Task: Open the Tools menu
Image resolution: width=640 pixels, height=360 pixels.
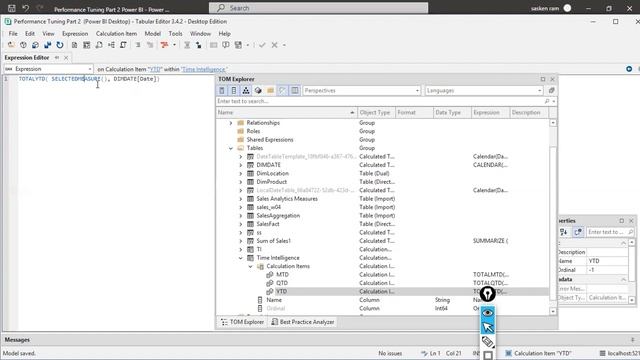Action: (175, 33)
